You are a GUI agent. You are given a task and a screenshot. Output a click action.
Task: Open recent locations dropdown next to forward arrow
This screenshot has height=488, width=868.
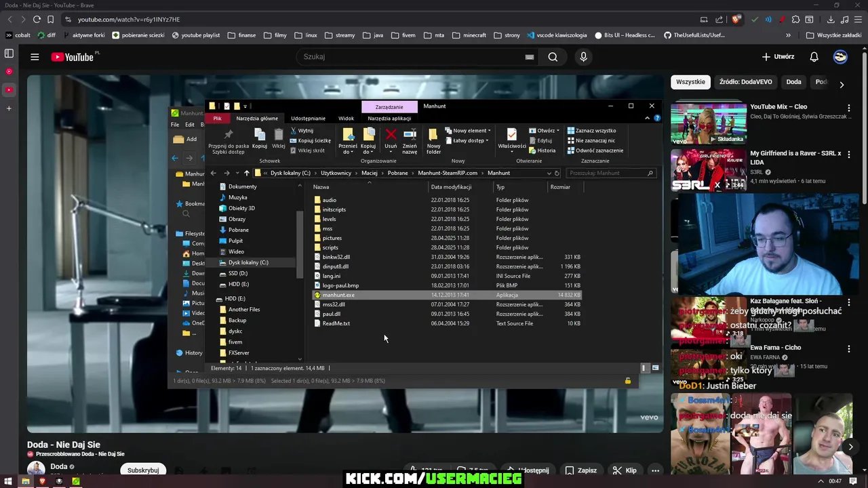(236, 173)
